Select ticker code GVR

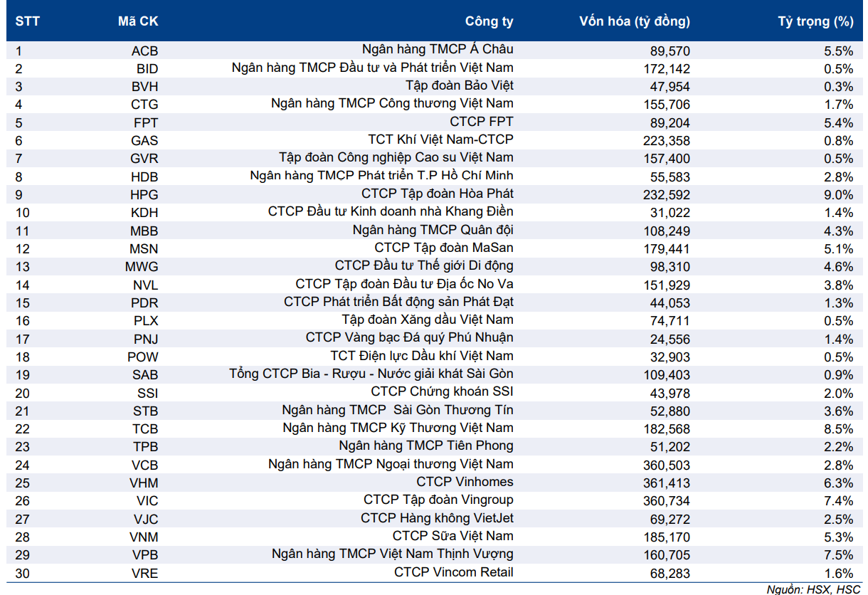click(145, 159)
